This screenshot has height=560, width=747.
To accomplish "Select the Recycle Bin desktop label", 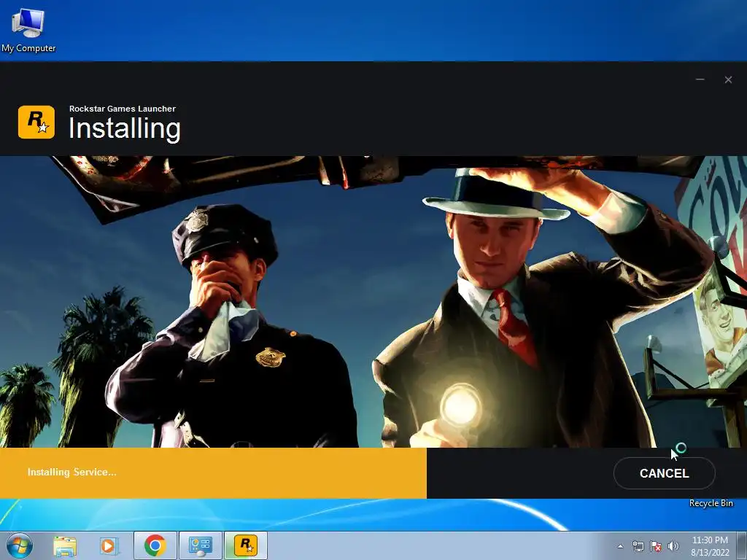I will coord(711,503).
